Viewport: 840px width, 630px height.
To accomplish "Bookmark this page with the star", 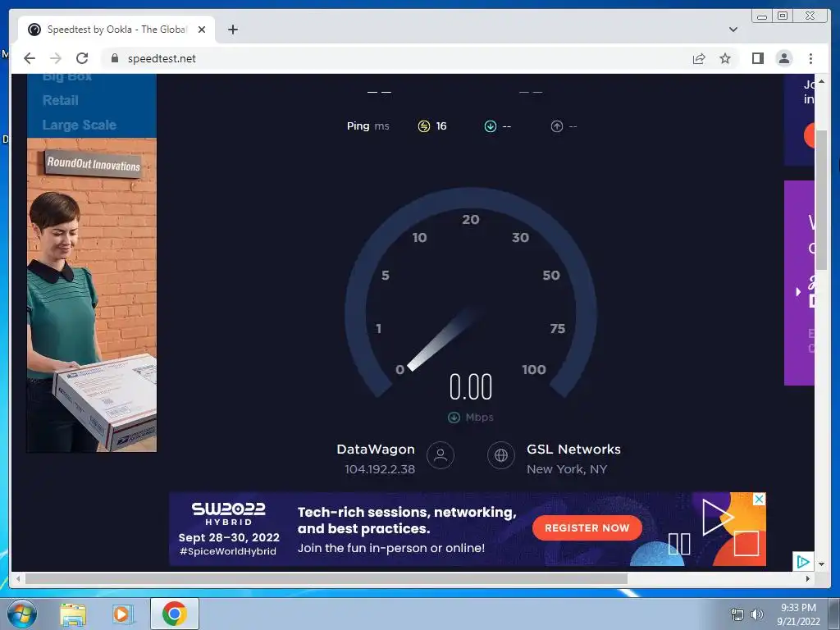I will pos(725,58).
